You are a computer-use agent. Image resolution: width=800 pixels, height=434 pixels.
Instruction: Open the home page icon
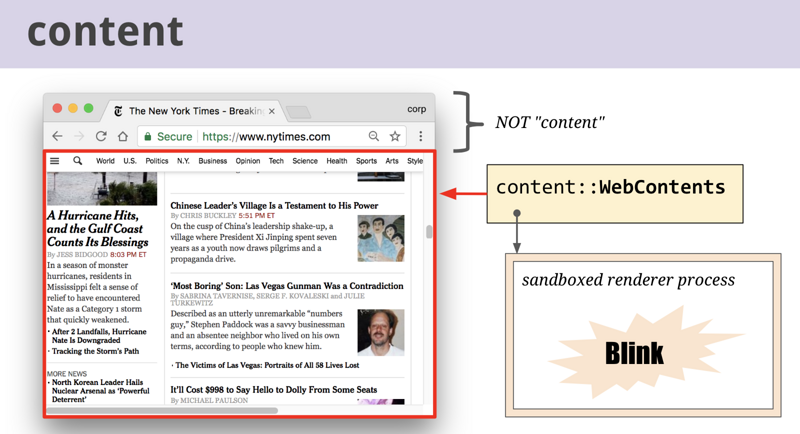[123, 136]
